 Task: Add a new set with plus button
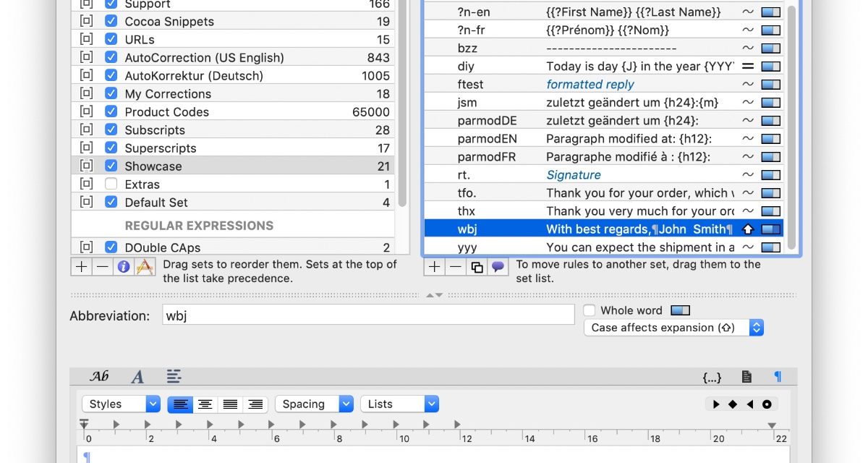click(x=81, y=267)
